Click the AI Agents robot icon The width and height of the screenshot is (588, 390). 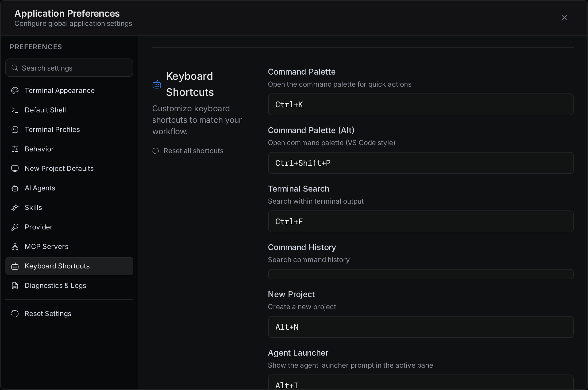tap(15, 188)
